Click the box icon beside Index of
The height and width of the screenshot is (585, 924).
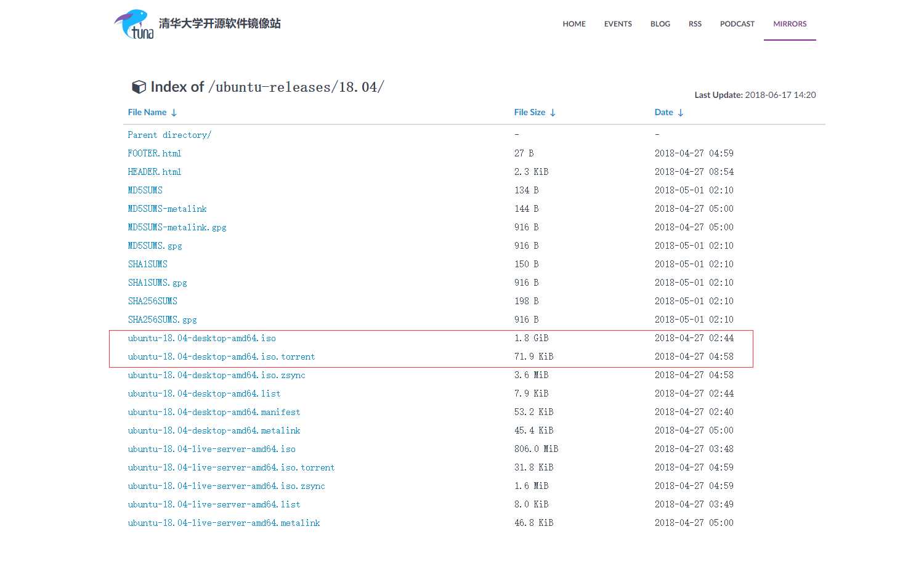(x=139, y=87)
